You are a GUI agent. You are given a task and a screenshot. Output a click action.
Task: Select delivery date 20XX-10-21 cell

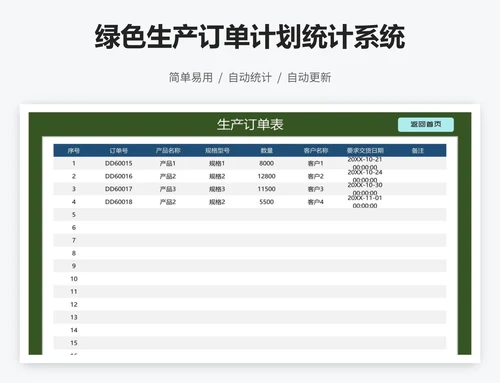coord(365,163)
